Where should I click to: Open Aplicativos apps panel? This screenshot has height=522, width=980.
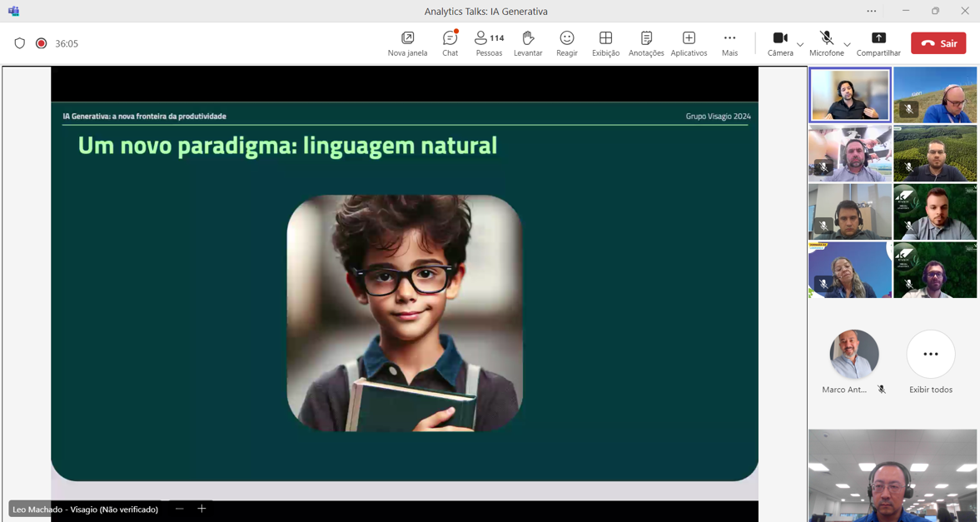pyautogui.click(x=689, y=43)
